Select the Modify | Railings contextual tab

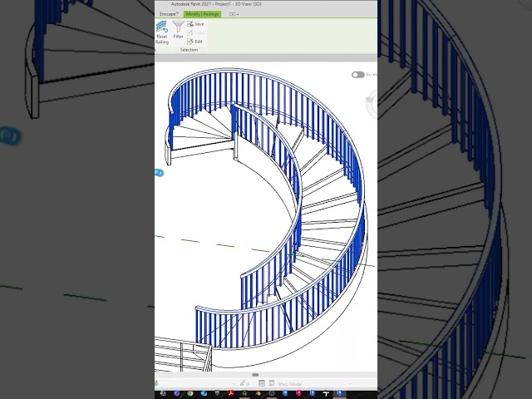coord(202,14)
